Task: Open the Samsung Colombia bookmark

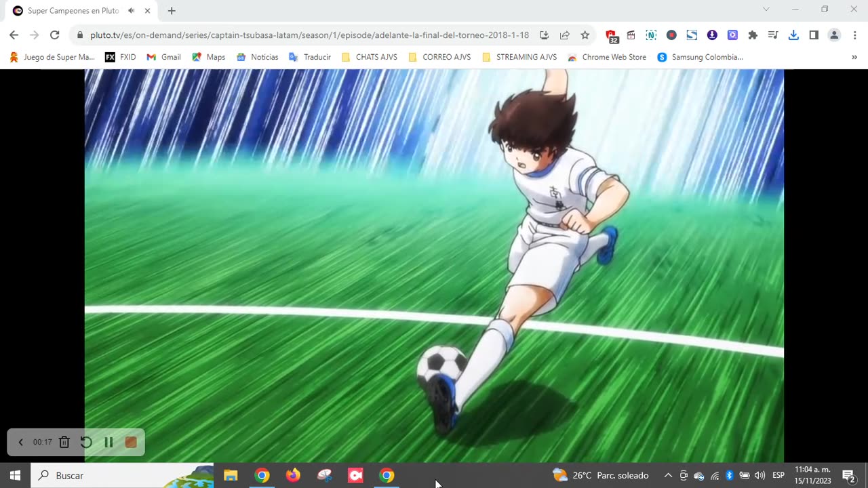Action: [701, 57]
